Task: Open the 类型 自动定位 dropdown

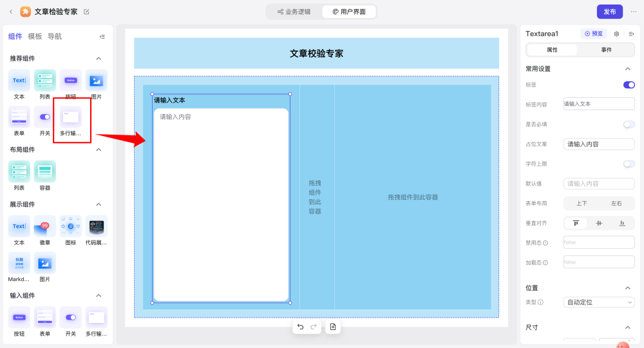Action: click(x=599, y=302)
